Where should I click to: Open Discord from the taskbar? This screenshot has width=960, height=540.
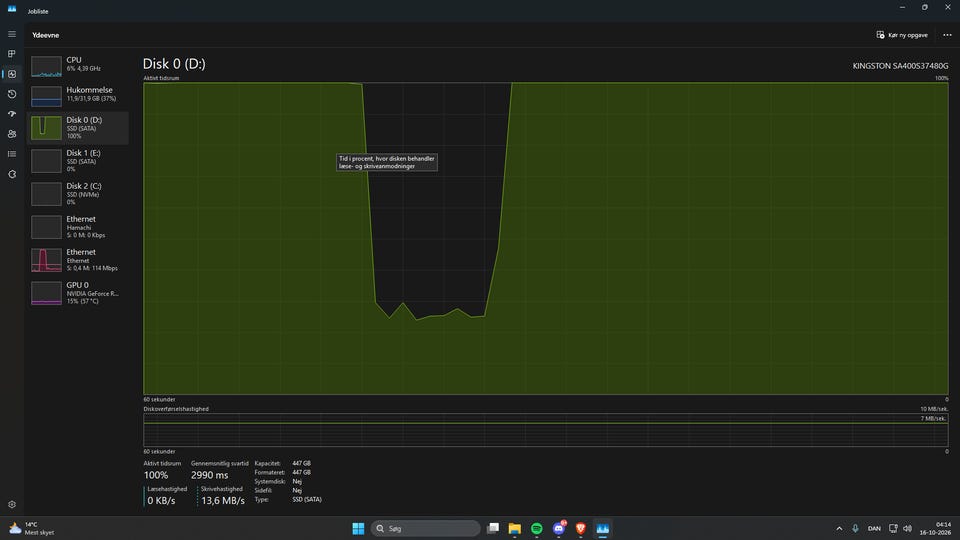pos(558,528)
